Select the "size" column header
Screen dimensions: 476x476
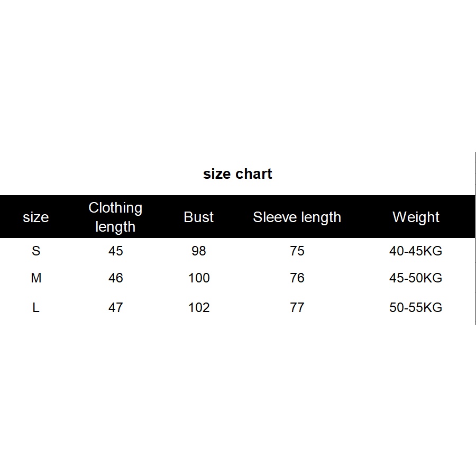click(x=36, y=217)
